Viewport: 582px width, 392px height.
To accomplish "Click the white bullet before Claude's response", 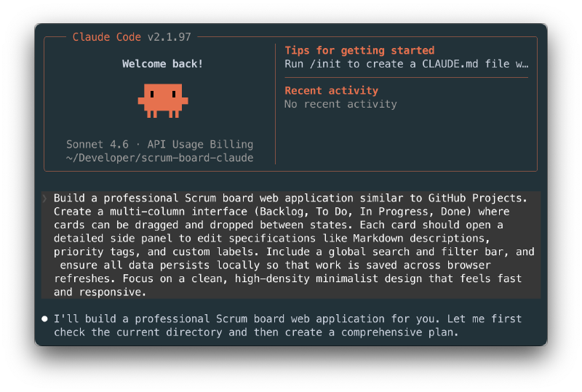I will point(44,319).
